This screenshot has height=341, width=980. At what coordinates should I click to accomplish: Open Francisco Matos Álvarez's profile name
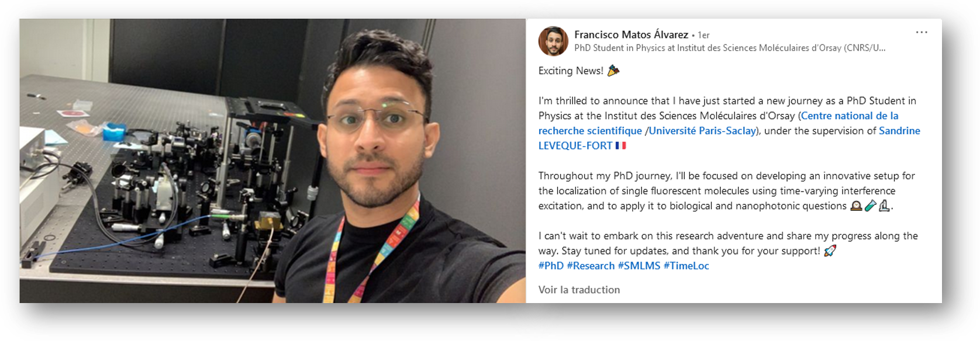[x=631, y=34]
